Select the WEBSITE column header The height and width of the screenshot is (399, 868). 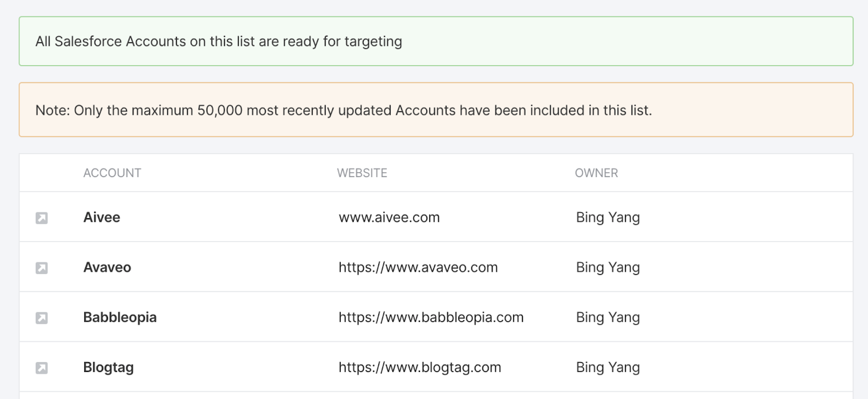tap(362, 173)
